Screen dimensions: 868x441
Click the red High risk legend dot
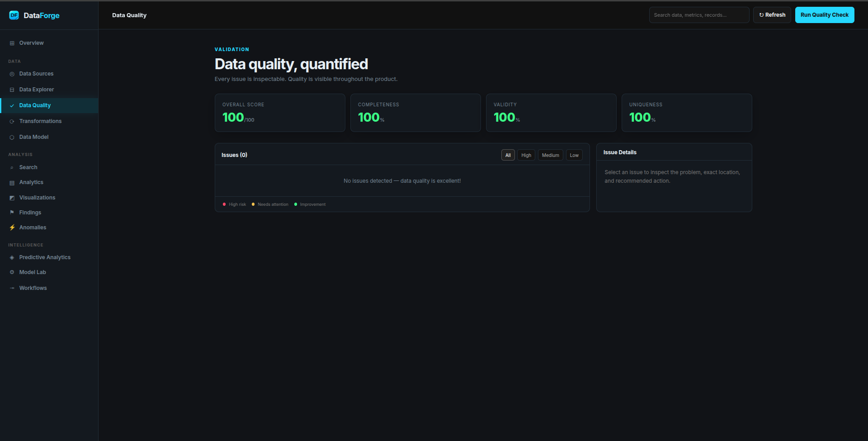pos(224,204)
